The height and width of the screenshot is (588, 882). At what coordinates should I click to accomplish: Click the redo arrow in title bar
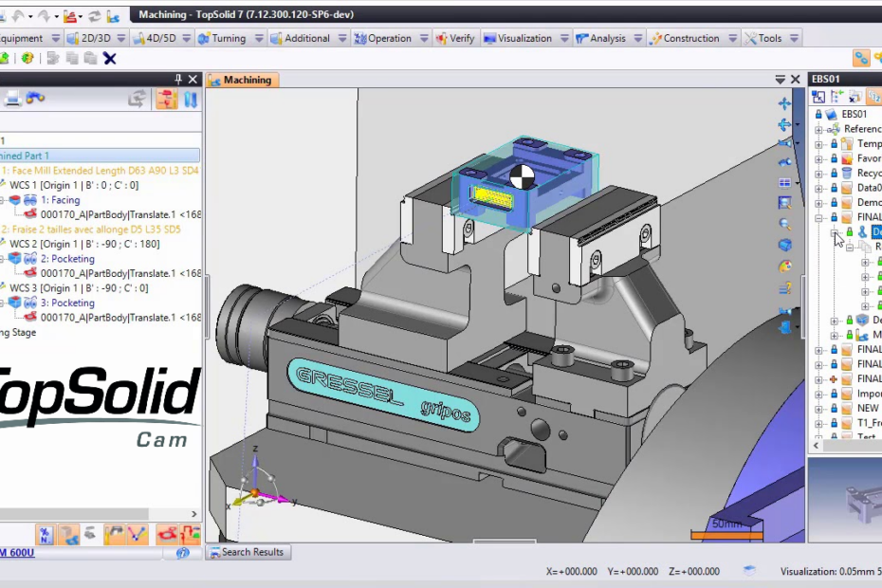point(44,15)
